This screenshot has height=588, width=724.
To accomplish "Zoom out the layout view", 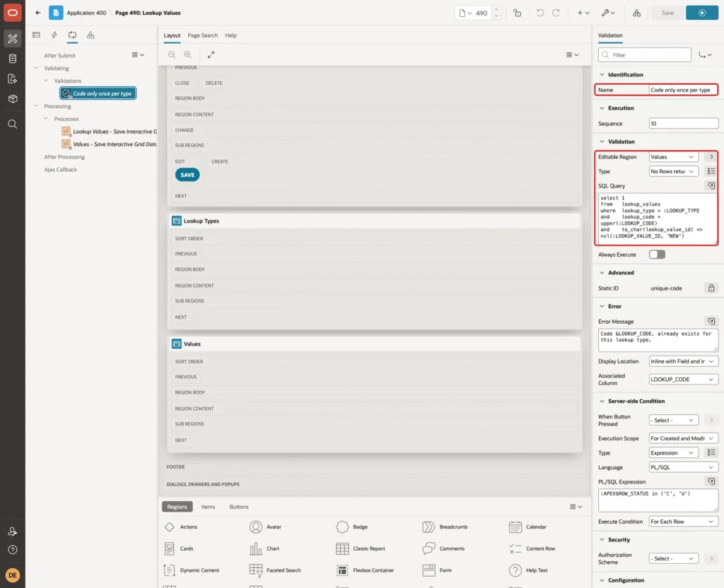I will [172, 54].
